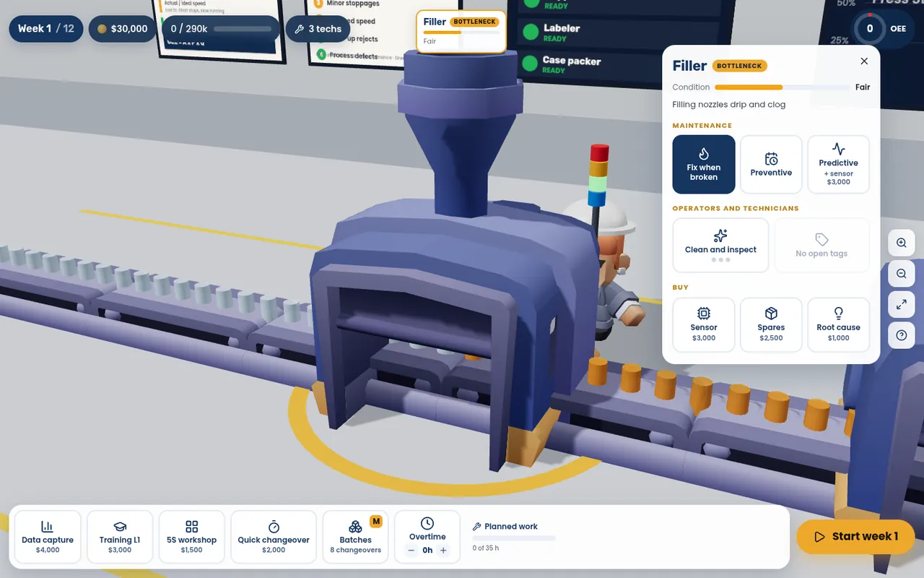Close the Filler details panel
Viewport: 924px width, 578px height.
[x=864, y=61]
